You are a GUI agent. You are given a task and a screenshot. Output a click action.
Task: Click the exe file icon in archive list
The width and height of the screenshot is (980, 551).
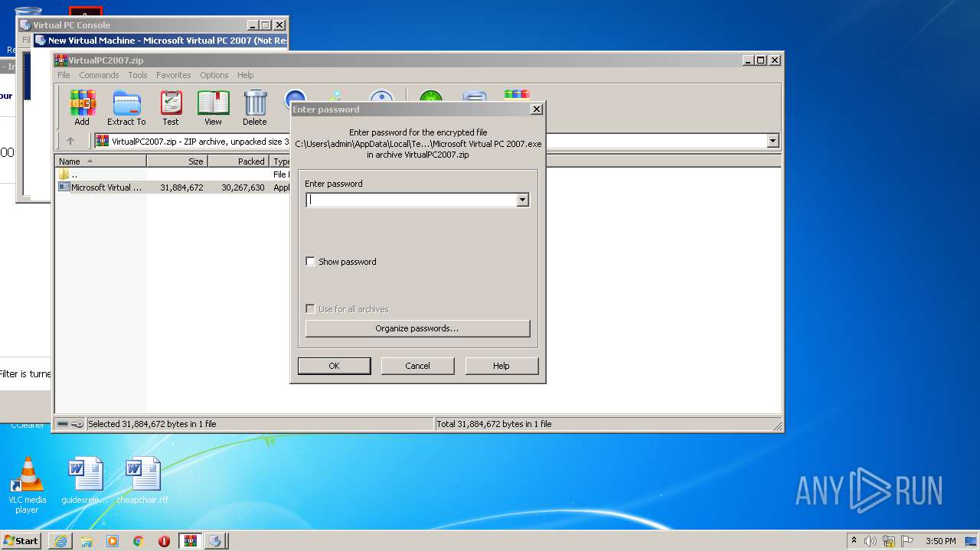(x=64, y=187)
